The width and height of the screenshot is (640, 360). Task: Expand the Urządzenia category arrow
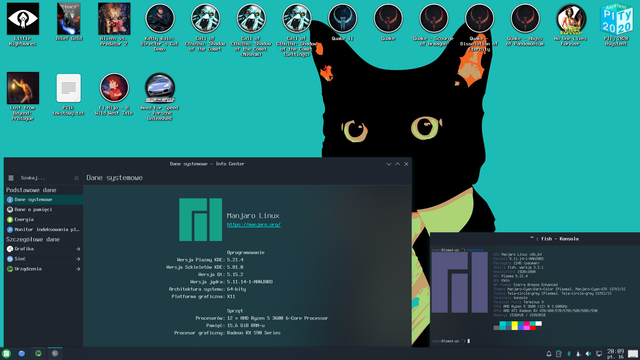pos(78,269)
